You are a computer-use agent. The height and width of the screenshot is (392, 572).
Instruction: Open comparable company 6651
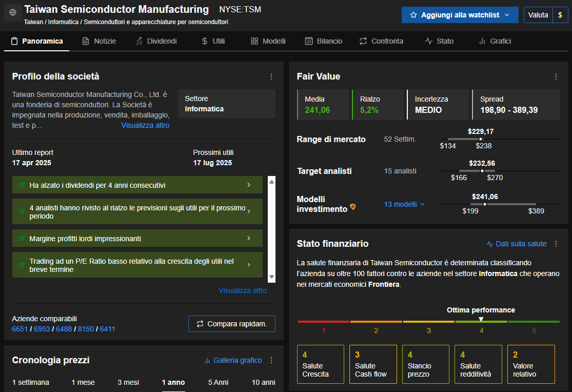(19, 329)
